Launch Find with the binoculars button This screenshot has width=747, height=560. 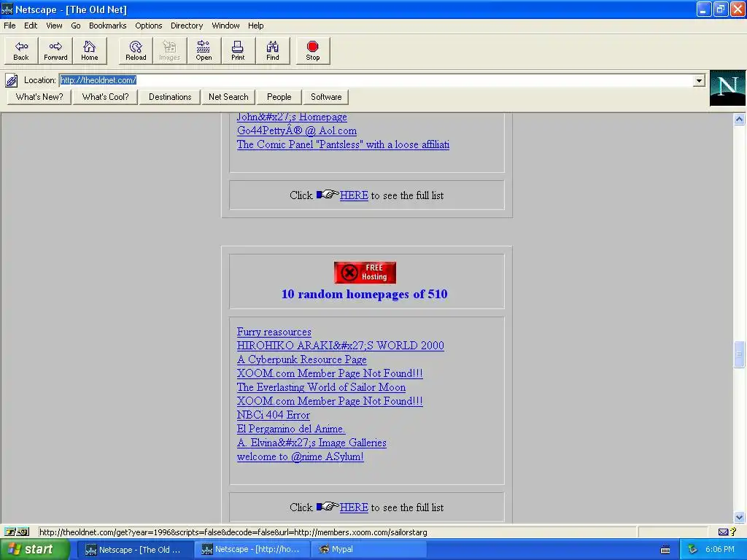point(273,51)
